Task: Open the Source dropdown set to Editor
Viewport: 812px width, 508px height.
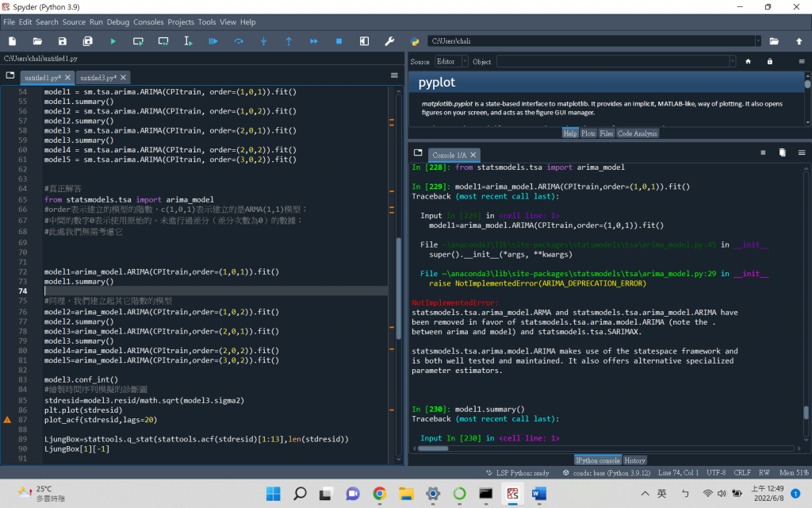Action: (x=450, y=61)
